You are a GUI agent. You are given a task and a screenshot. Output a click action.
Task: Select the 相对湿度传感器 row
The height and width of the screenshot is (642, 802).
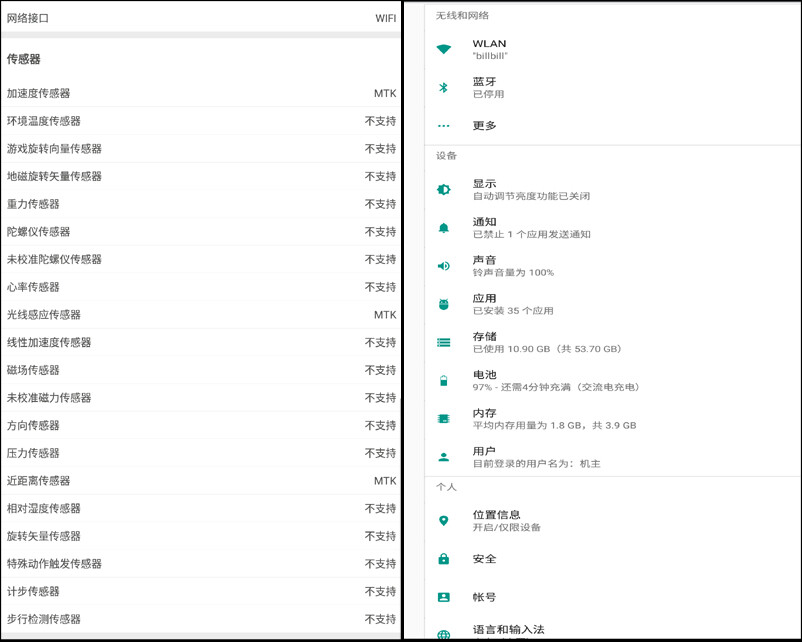[x=201, y=507]
